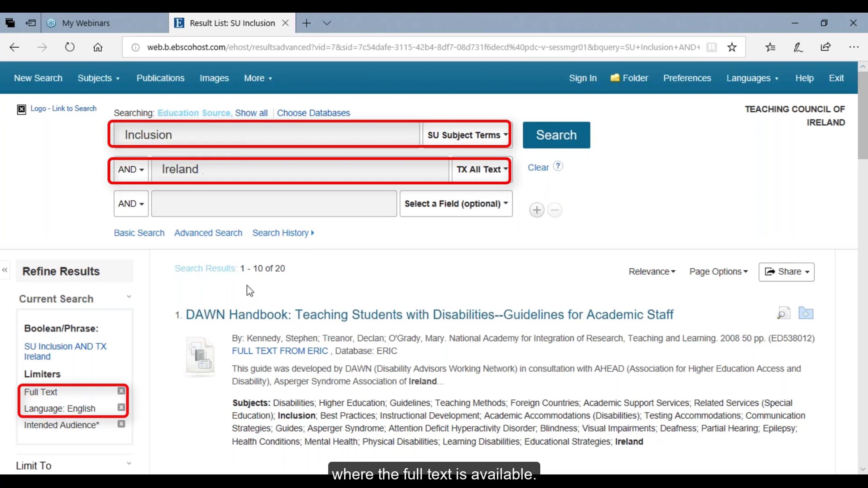This screenshot has width=868, height=488.
Task: Click the browser refresh icon
Action: coord(69,47)
